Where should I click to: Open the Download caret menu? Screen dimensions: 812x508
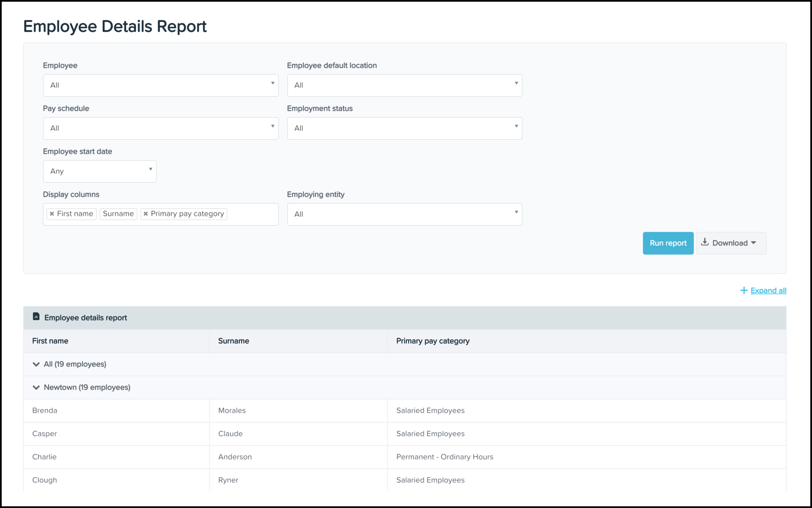(753, 243)
